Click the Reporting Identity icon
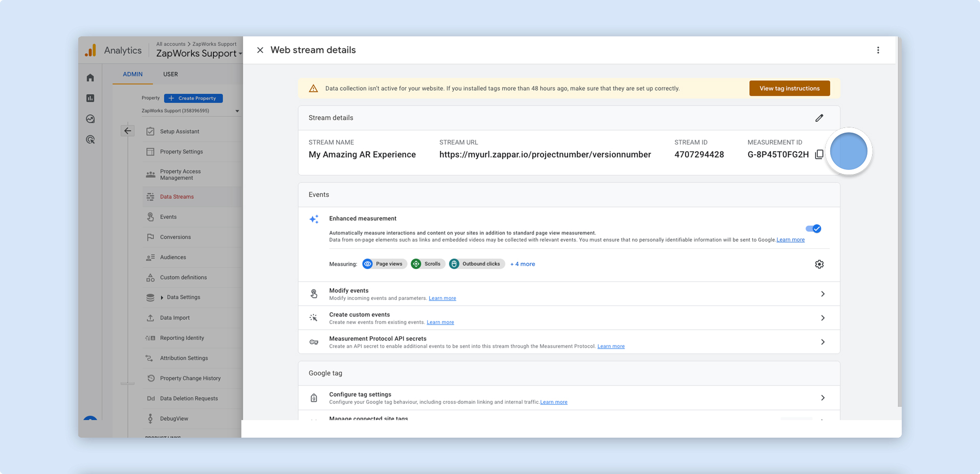Screen dimensions: 980x474 150,338
